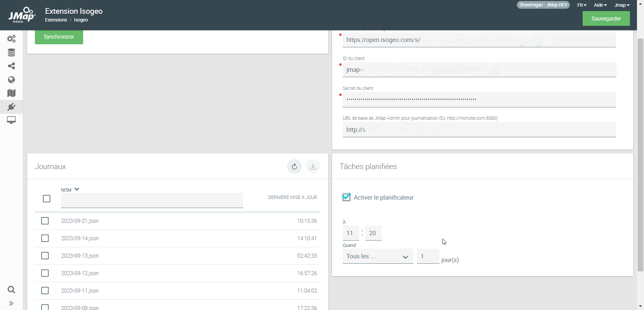
Task: Click the 2023-09-14.json file name
Action: tap(80, 238)
